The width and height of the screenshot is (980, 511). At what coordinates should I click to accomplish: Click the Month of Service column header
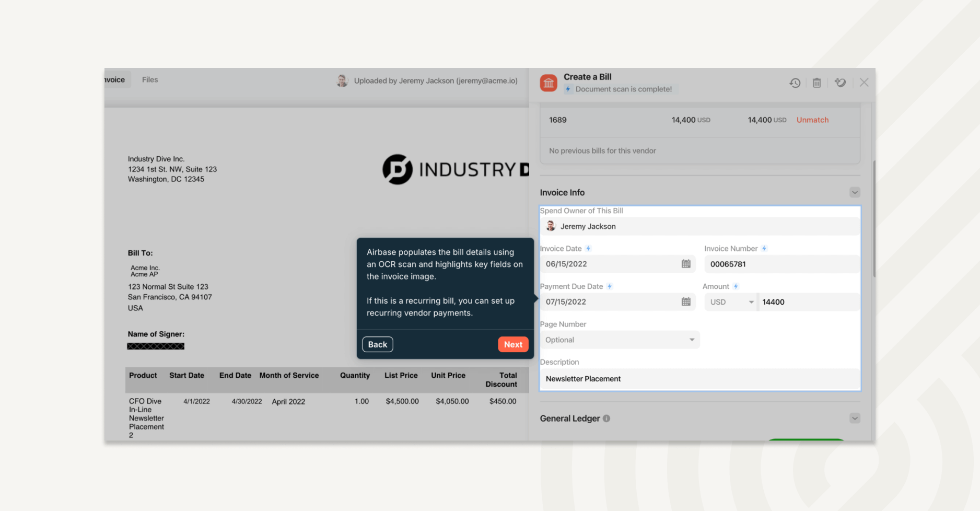pyautogui.click(x=289, y=375)
